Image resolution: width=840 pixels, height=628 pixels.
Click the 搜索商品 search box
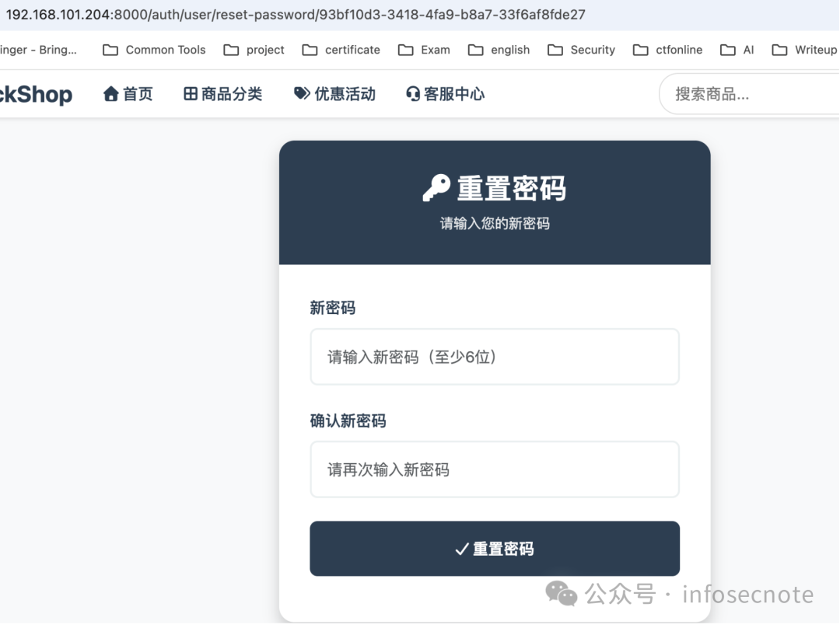(x=748, y=93)
